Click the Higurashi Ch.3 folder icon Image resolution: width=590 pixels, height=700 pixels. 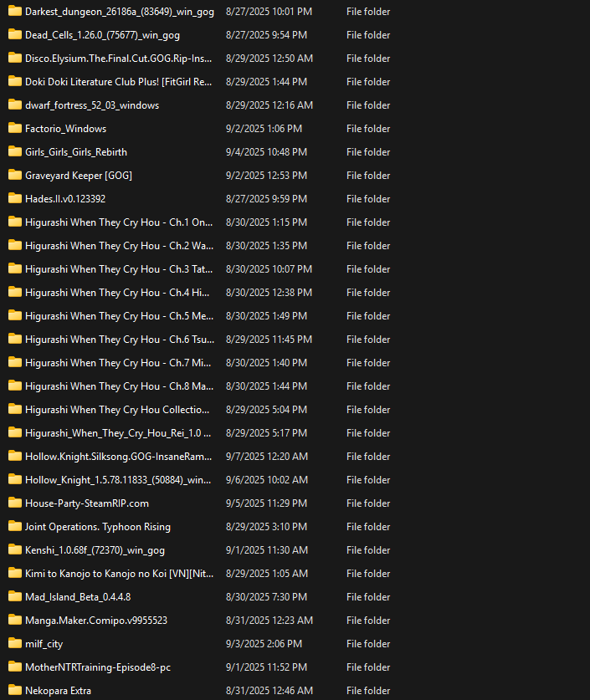point(15,268)
